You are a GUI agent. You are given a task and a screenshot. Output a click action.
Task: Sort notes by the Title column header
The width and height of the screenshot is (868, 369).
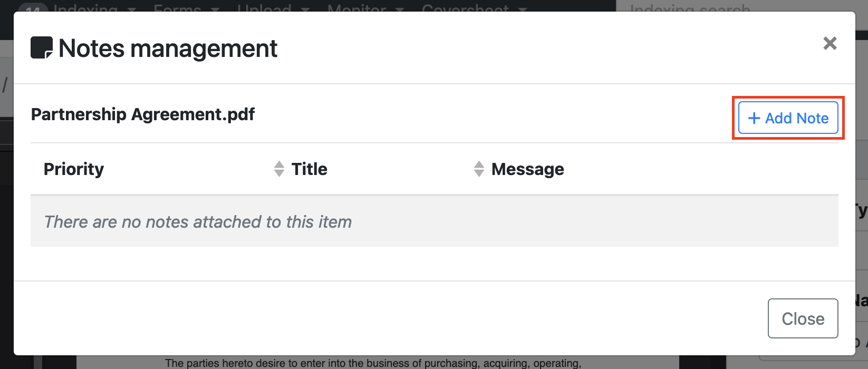(x=310, y=169)
